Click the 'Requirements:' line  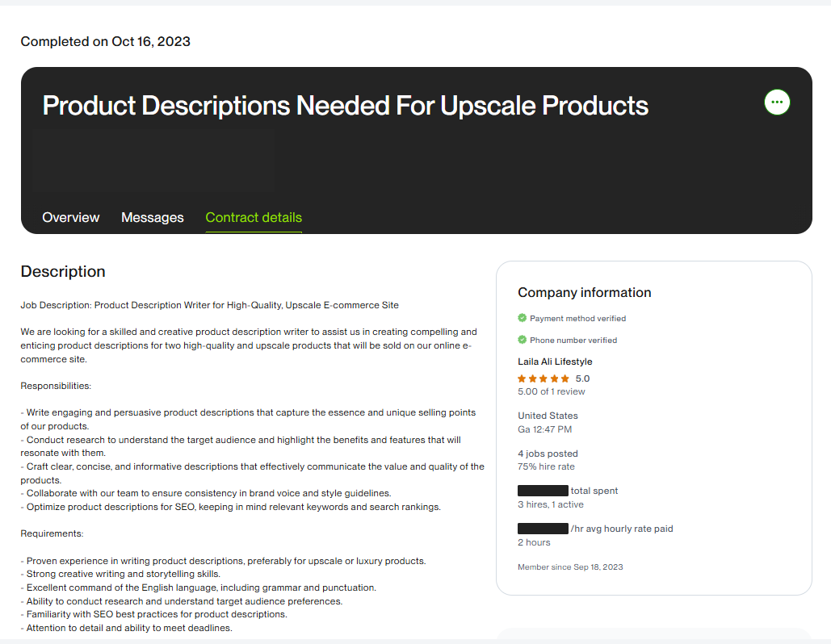[x=52, y=533]
